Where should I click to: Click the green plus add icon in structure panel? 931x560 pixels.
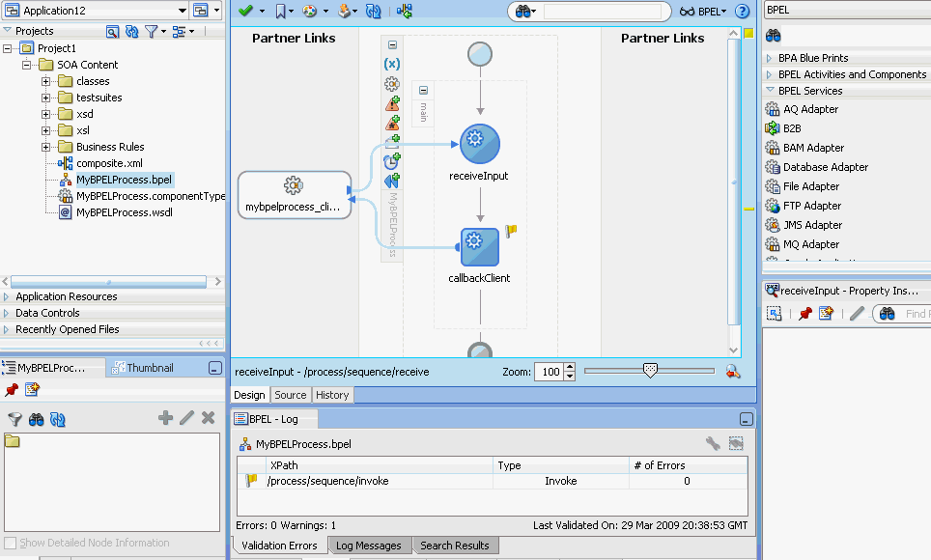pyautogui.click(x=166, y=418)
